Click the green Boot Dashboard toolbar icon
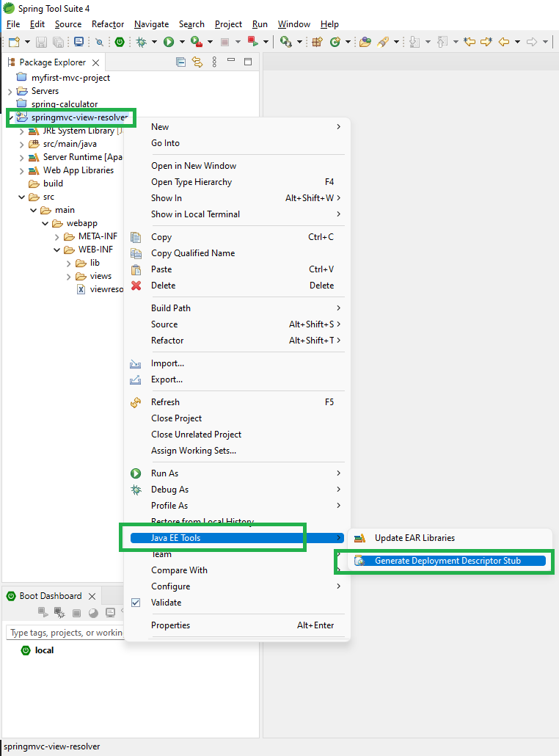 click(x=120, y=42)
